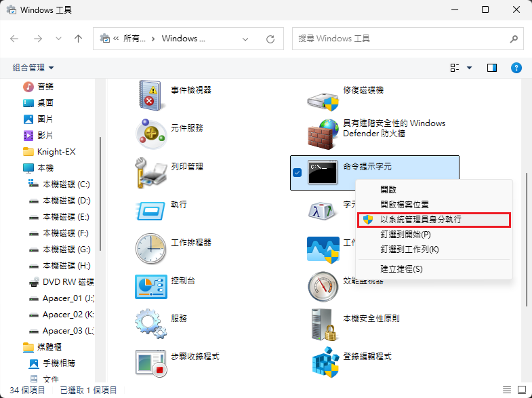Click the search magnifier icon
Screen dimensions: 532x398
(x=514, y=39)
